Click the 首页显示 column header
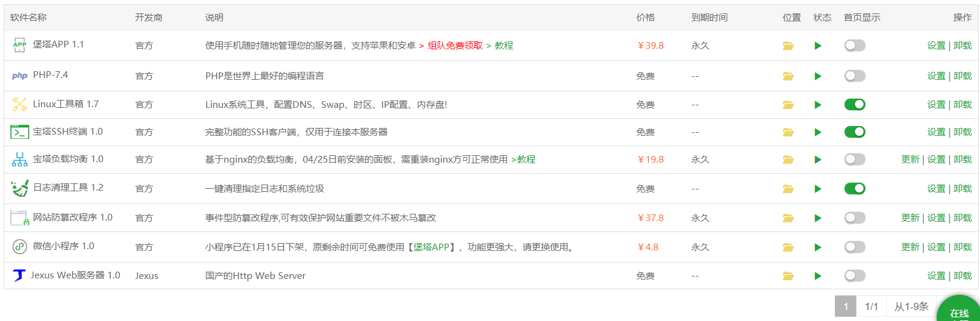Viewport: 980px width, 321px height. 862,18
